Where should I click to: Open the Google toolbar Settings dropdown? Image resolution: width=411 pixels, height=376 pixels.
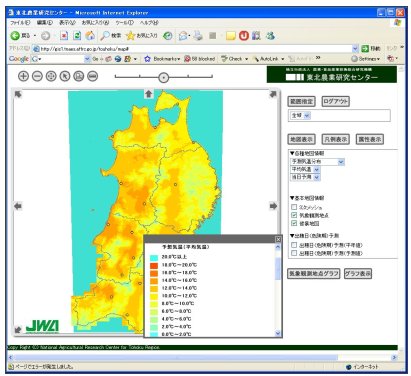[x=365, y=59]
